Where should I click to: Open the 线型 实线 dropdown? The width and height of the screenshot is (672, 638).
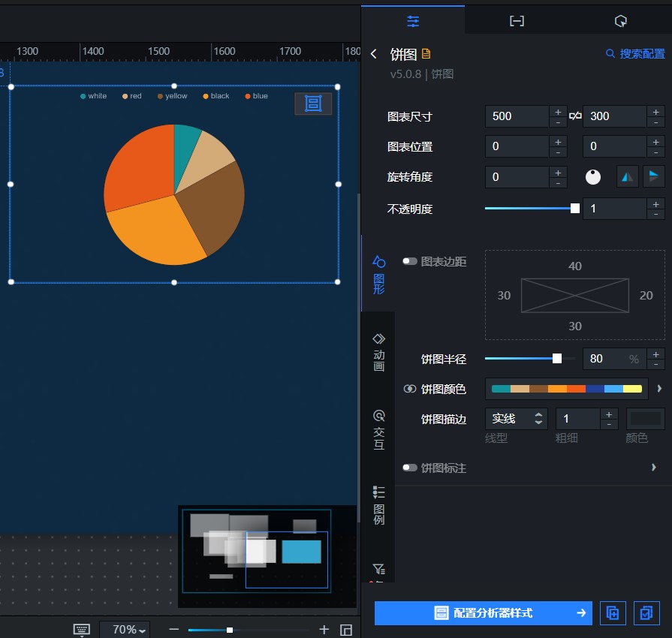coord(517,419)
